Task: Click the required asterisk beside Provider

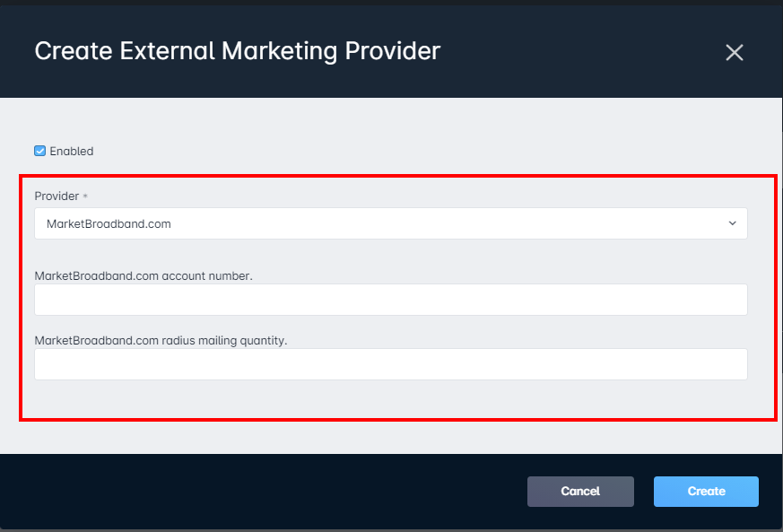Action: tap(85, 196)
